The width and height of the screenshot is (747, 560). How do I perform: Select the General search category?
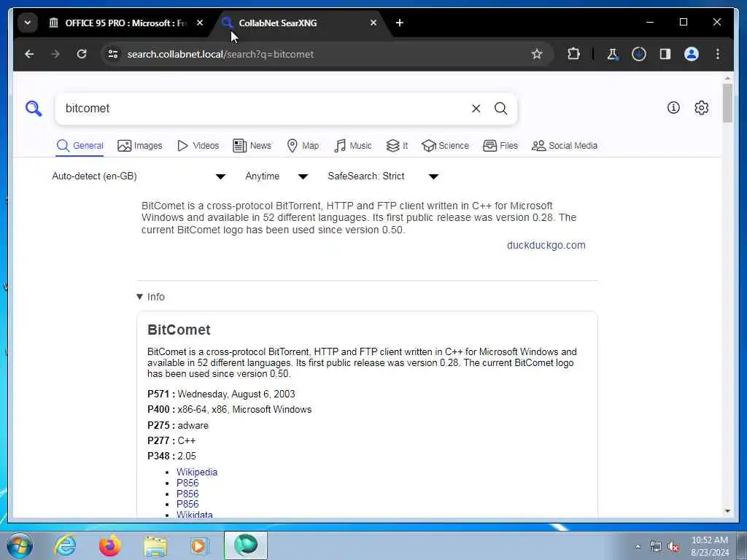pos(80,146)
